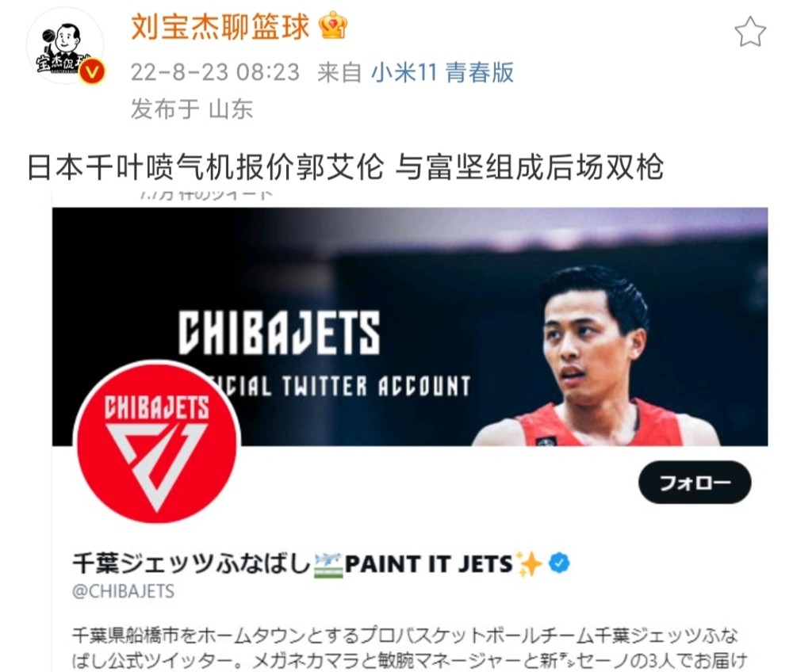
Task: Click the 发布于 山东 location text
Action: pyautogui.click(x=192, y=109)
